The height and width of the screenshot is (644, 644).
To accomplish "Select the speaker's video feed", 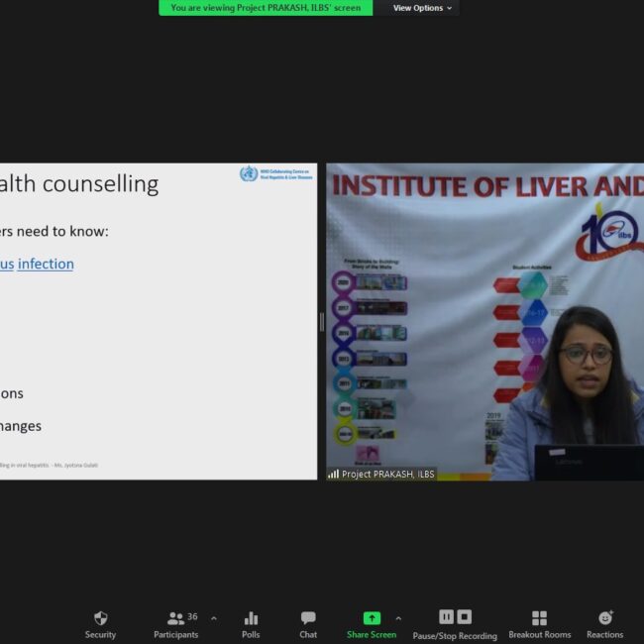I will click(x=484, y=317).
